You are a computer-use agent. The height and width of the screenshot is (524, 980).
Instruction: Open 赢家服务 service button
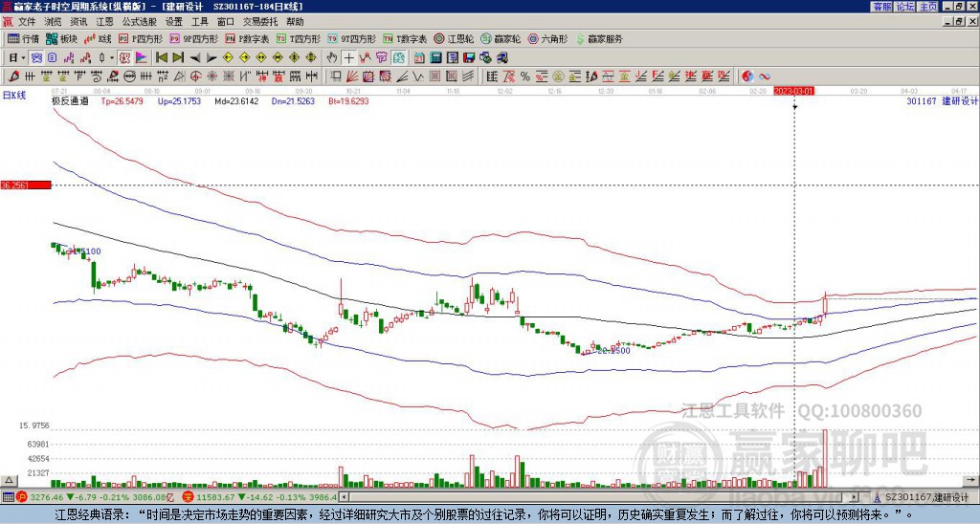coord(599,38)
